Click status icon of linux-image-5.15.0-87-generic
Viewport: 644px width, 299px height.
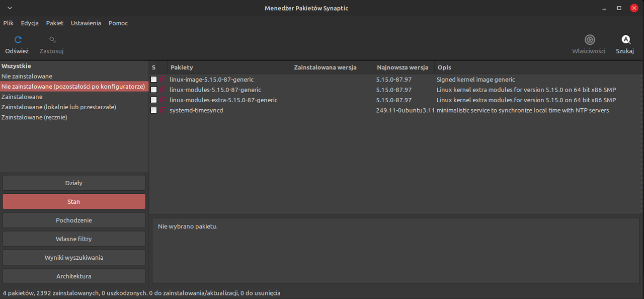point(163,80)
